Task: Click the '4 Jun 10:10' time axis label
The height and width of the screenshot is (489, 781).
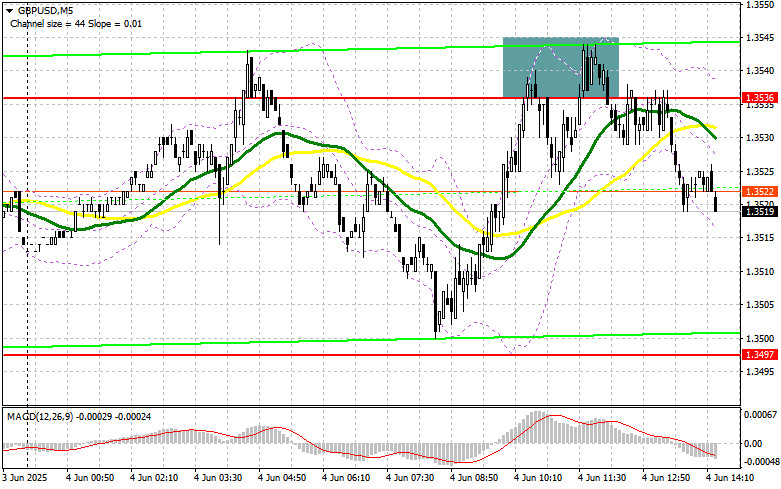Action: click(x=538, y=478)
